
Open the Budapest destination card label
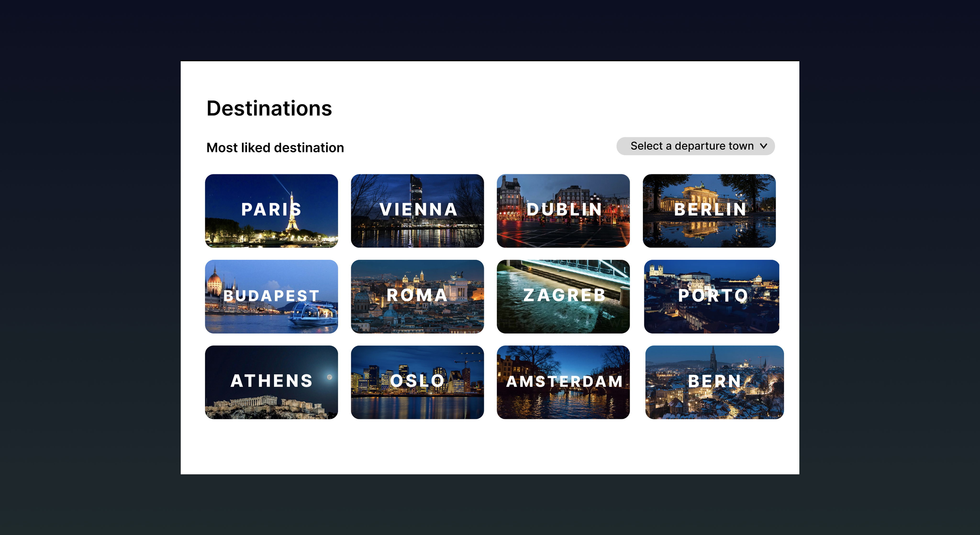pyautogui.click(x=271, y=296)
